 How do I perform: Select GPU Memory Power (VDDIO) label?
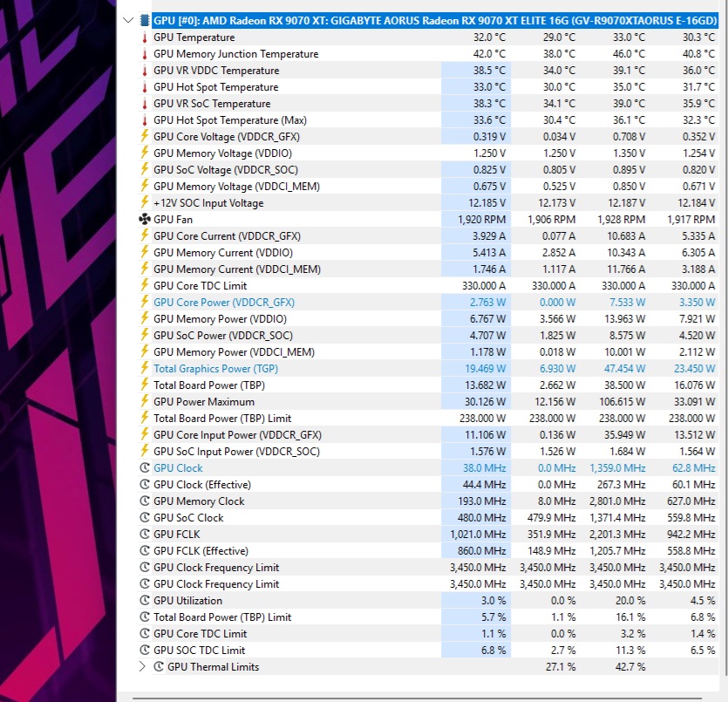pyautogui.click(x=220, y=319)
